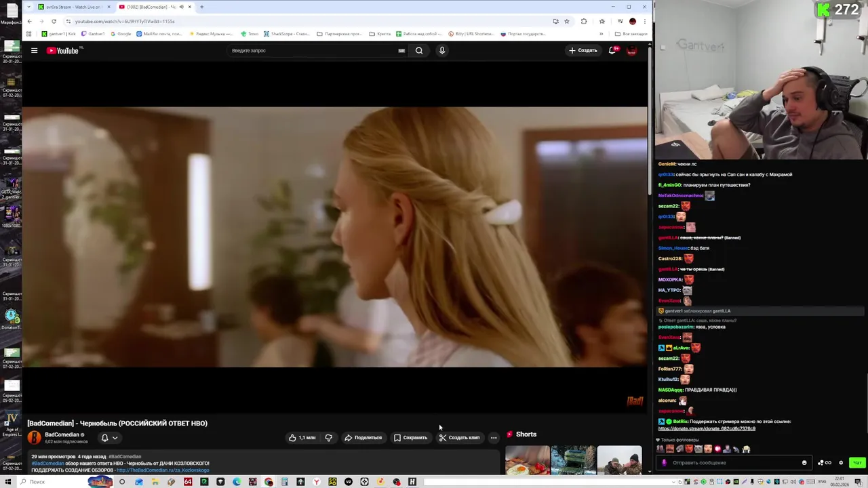Open a new browser tab
This screenshot has width=868, height=488.
201,7
